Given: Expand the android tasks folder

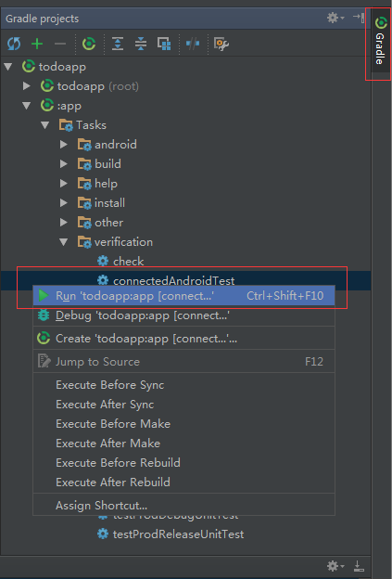Looking at the screenshot, I should [x=63, y=145].
